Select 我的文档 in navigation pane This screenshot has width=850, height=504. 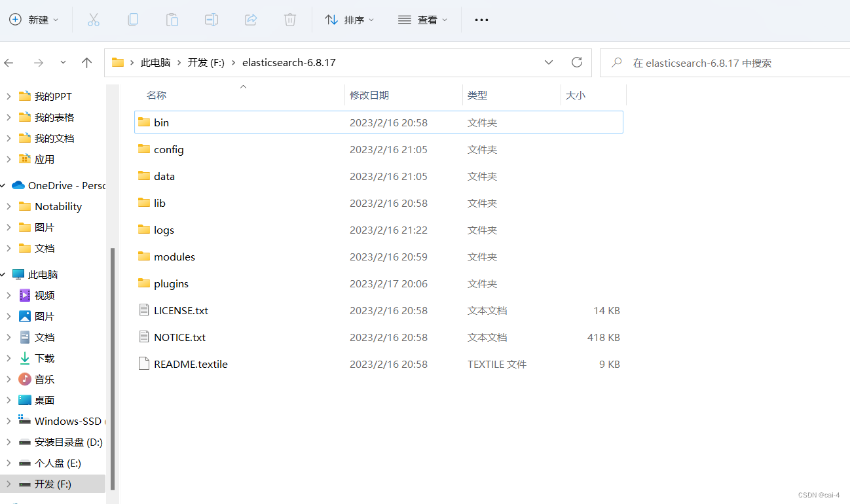54,138
